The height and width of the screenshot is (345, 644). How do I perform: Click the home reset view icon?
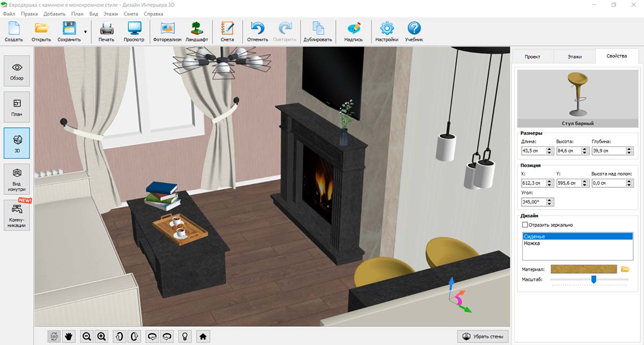pos(202,336)
